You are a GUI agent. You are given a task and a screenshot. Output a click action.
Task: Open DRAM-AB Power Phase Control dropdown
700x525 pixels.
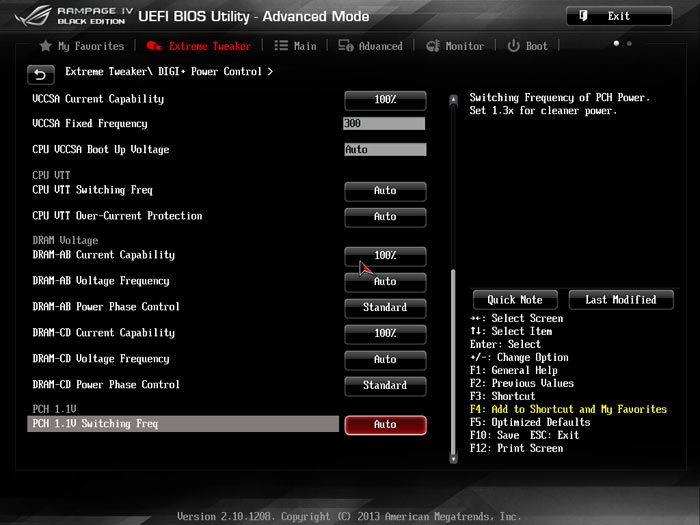[385, 307]
